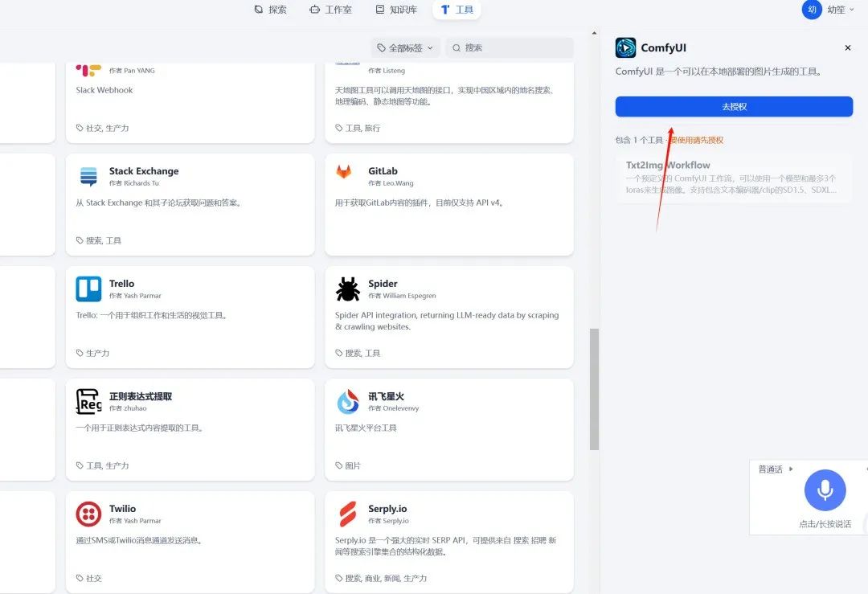Click the tool list vertical scrollbar
The image size is (868, 594).
click(594, 389)
